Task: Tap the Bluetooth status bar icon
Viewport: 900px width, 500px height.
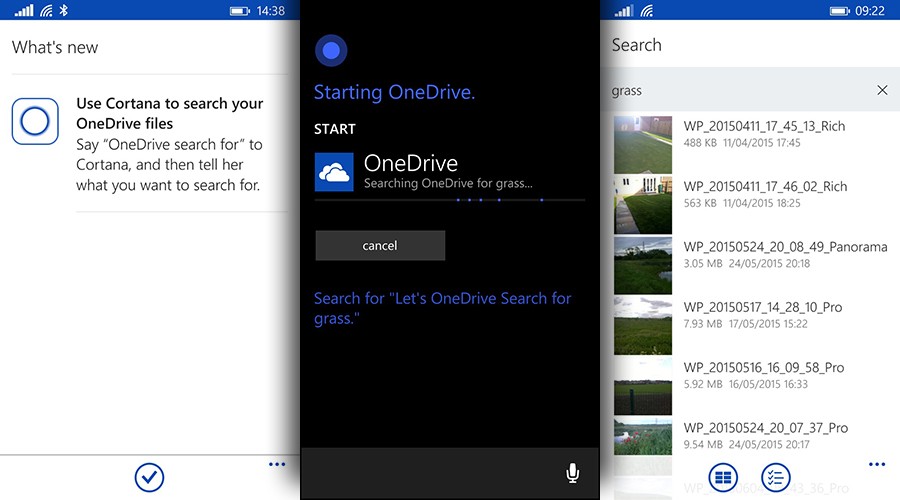Action: [64, 10]
